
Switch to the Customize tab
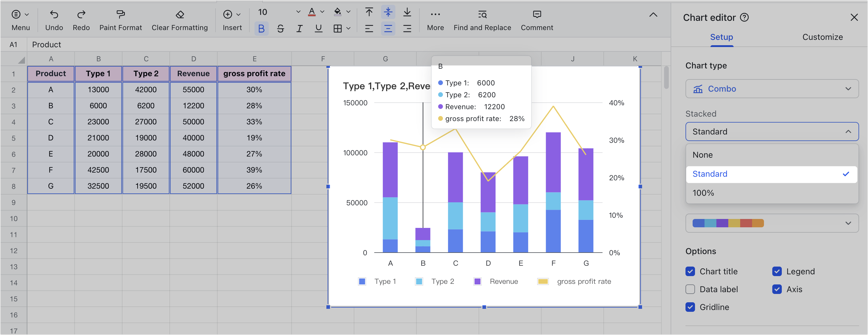[823, 37]
